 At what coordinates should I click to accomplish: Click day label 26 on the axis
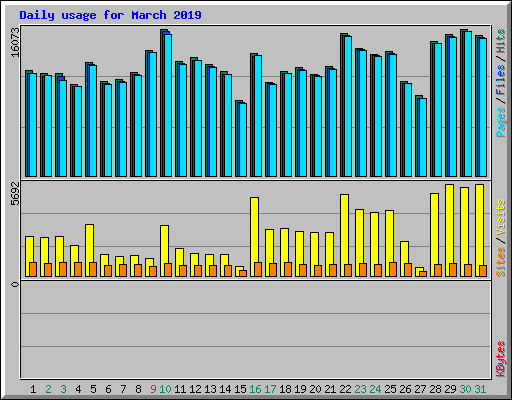[x=405, y=389]
